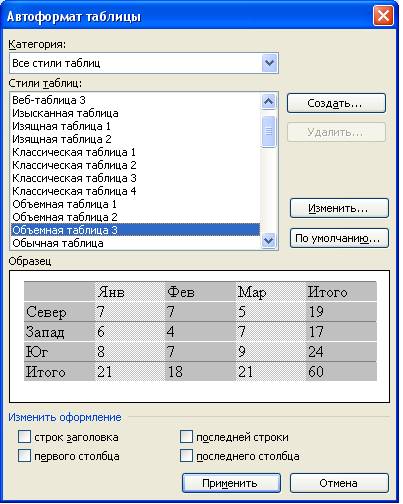
Task: Click the Все стили таблиц combo box
Action: tap(144, 63)
